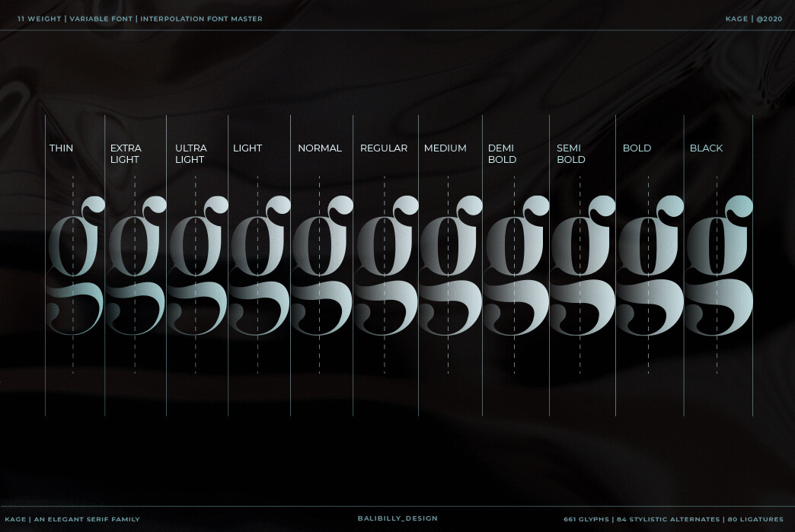Click the BOLD weight label
The image size is (795, 532).
(x=637, y=148)
